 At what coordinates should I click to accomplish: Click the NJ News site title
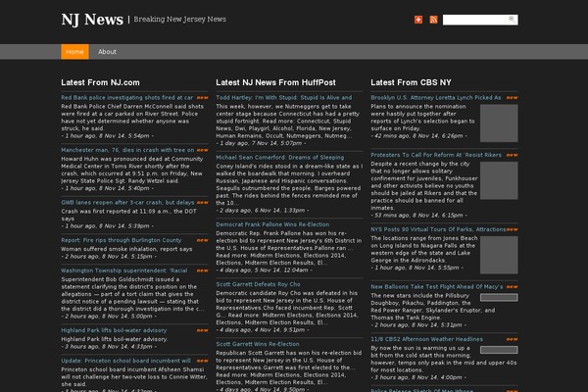point(92,20)
